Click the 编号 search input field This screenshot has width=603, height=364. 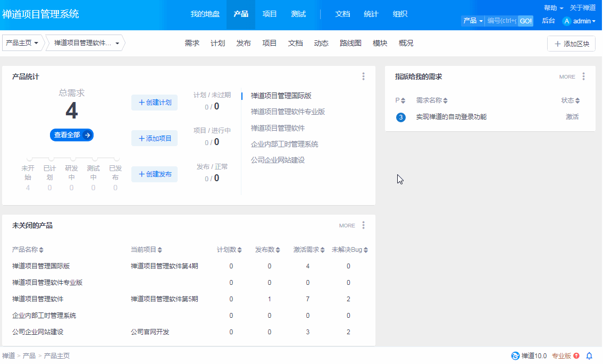pos(501,21)
